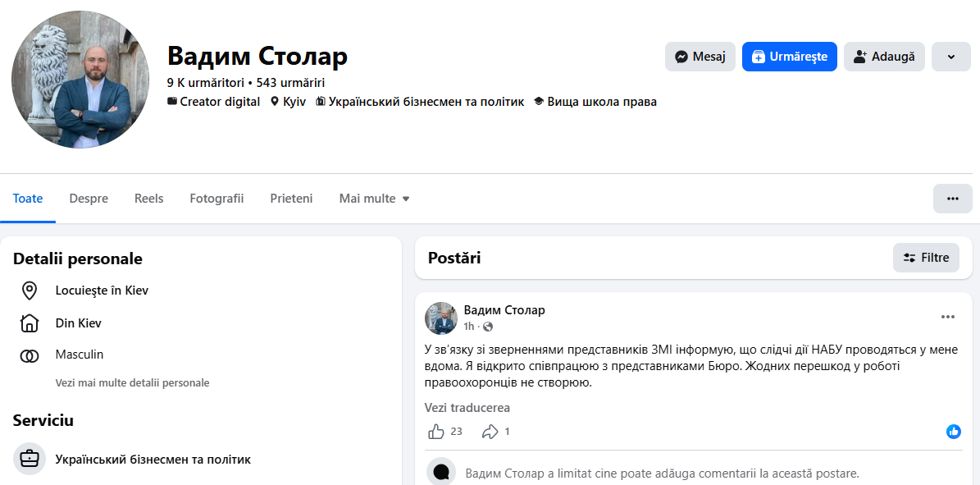Click the Vezi traducerea link
Screen dimensions: 980x485
(x=467, y=408)
